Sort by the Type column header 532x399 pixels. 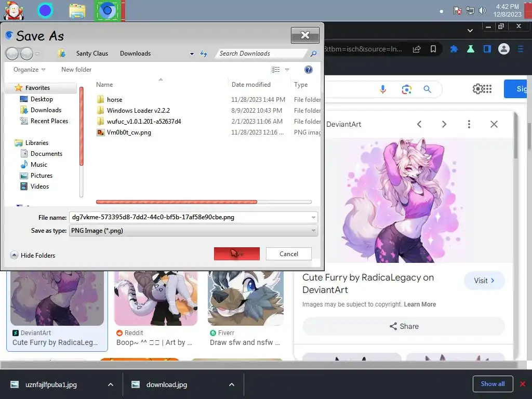[x=301, y=85]
